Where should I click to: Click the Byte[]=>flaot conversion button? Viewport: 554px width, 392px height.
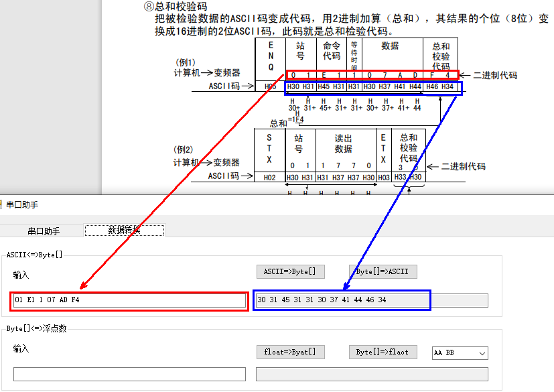coord(383,352)
